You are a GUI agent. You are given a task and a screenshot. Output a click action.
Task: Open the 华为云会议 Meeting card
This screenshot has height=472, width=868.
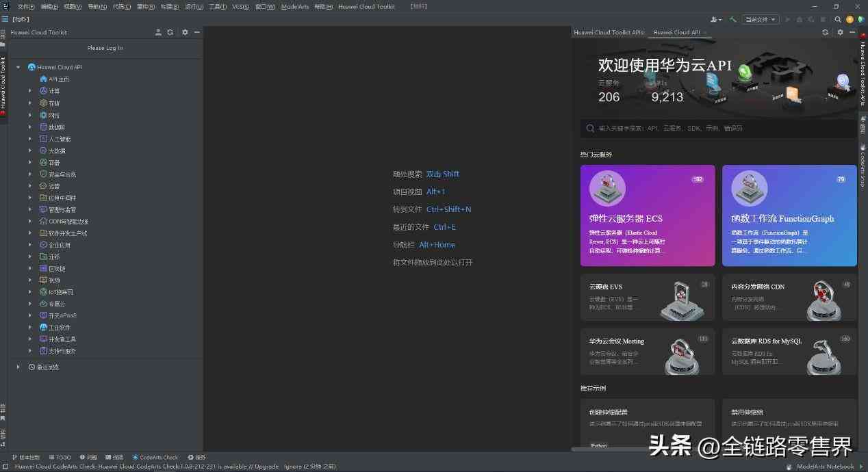648,352
